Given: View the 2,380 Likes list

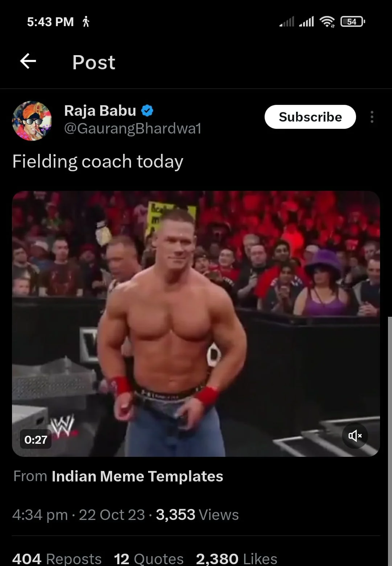Looking at the screenshot, I should pyautogui.click(x=237, y=559).
